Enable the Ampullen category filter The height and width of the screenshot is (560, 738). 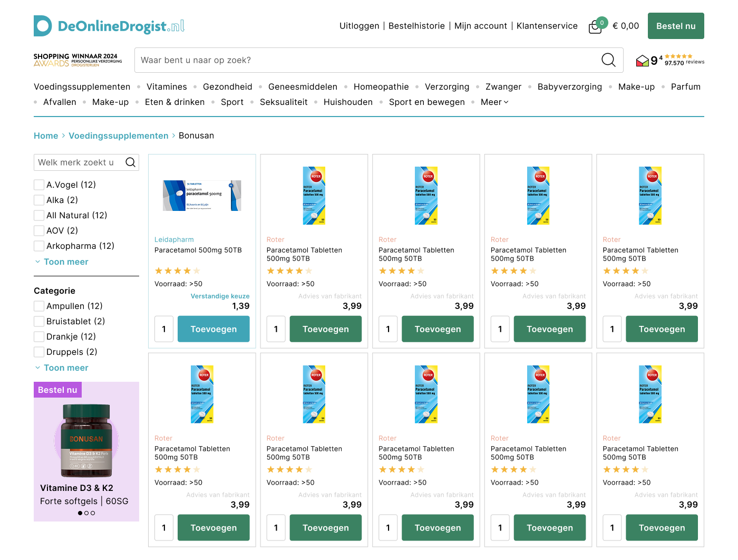pyautogui.click(x=39, y=306)
